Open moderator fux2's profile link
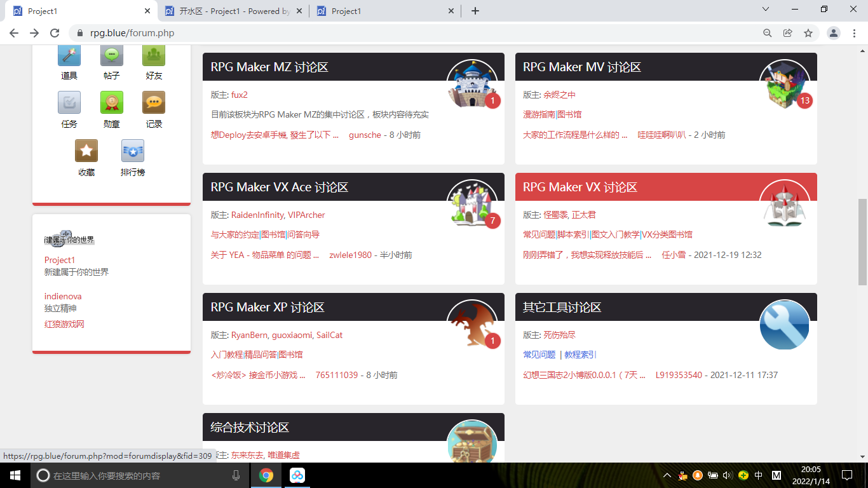Viewport: 868px width, 488px height. (x=240, y=95)
